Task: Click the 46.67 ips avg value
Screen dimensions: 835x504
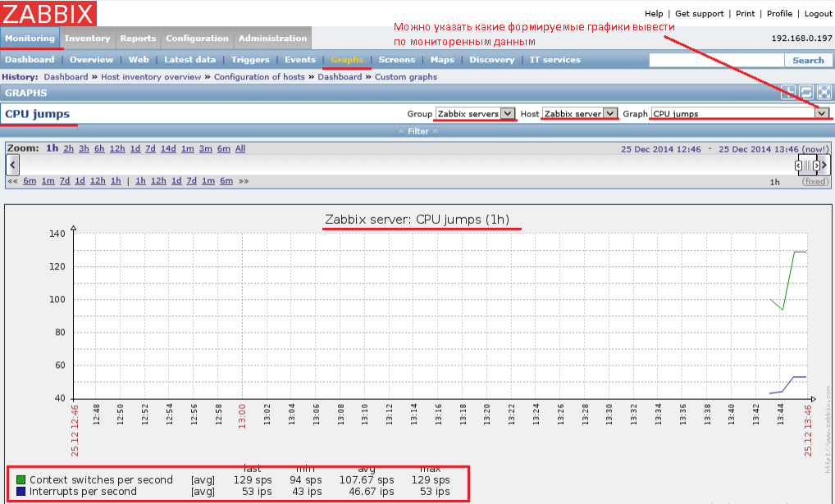Action: (x=372, y=491)
